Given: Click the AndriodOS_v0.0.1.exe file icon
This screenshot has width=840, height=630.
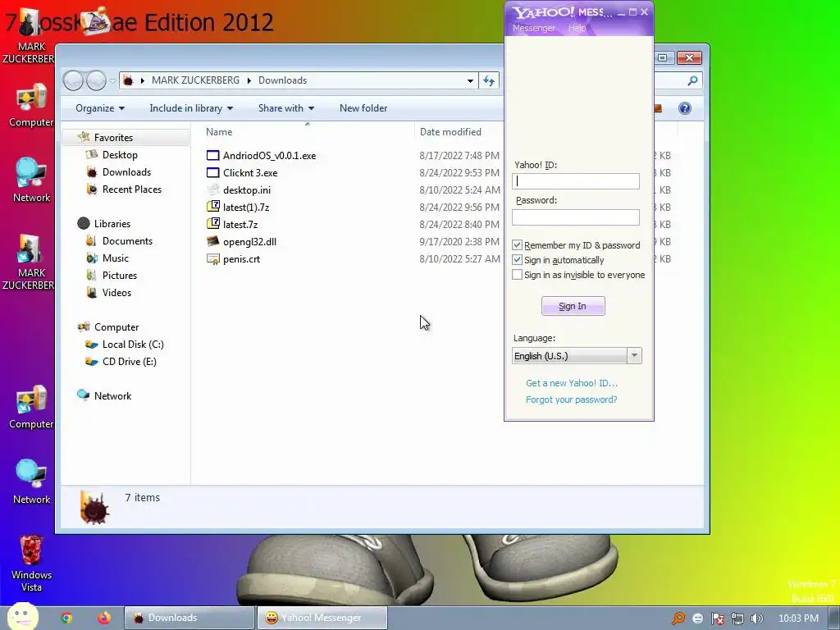Looking at the screenshot, I should [x=213, y=155].
